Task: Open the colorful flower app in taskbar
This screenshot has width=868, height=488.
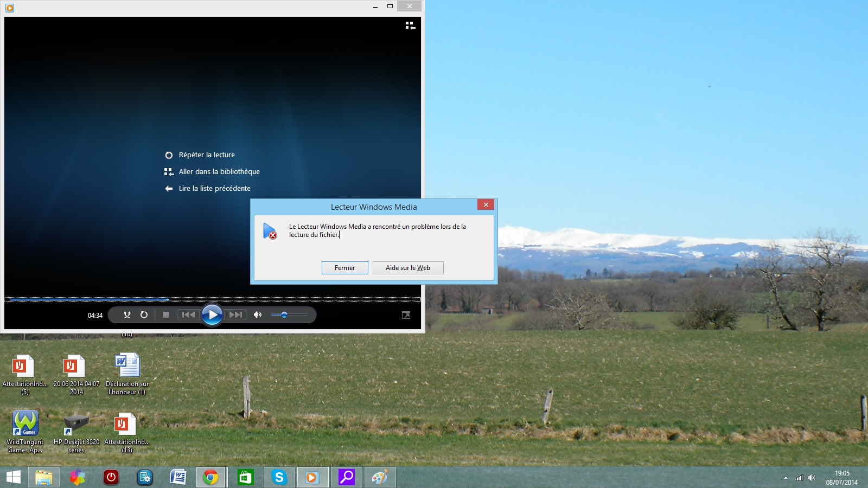Action: click(78, 477)
